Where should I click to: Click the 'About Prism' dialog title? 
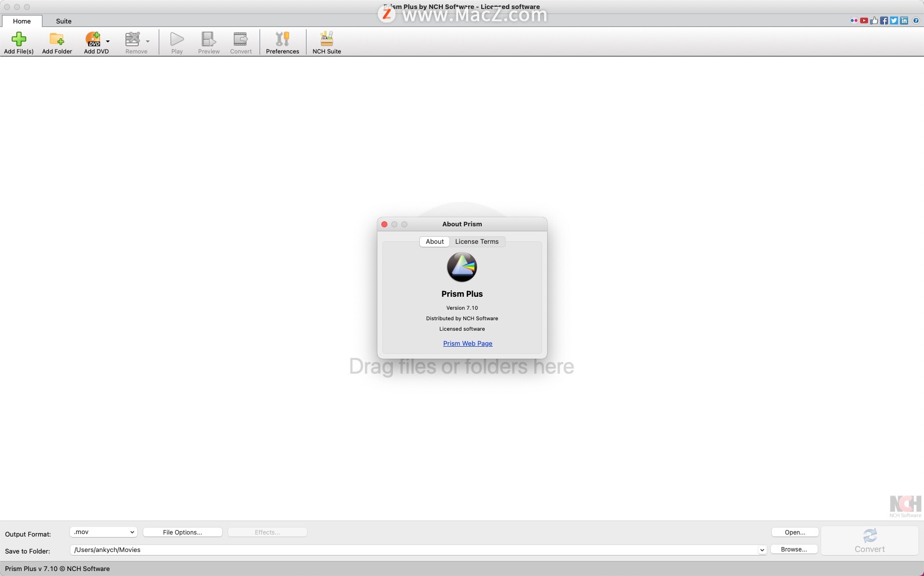coord(462,224)
